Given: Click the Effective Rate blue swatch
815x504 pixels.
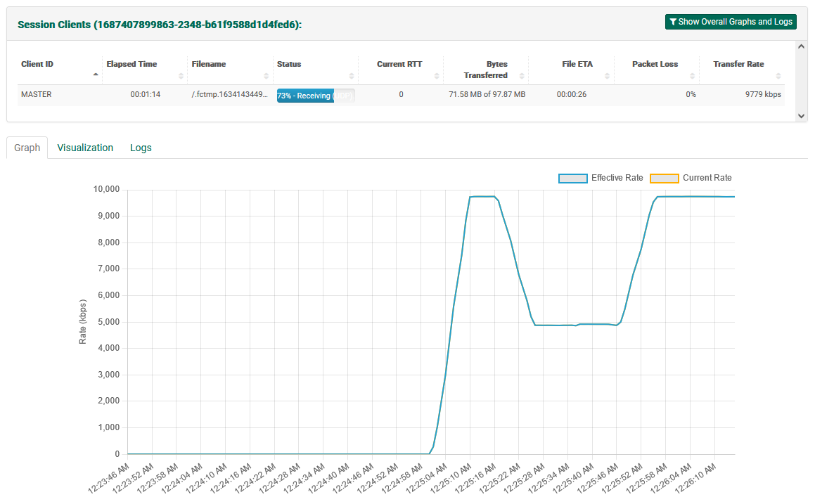Looking at the screenshot, I should [x=573, y=179].
